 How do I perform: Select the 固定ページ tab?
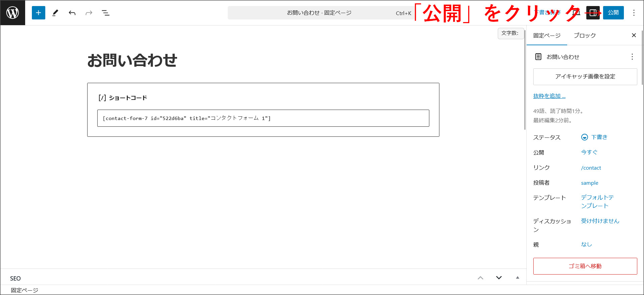[x=547, y=35]
